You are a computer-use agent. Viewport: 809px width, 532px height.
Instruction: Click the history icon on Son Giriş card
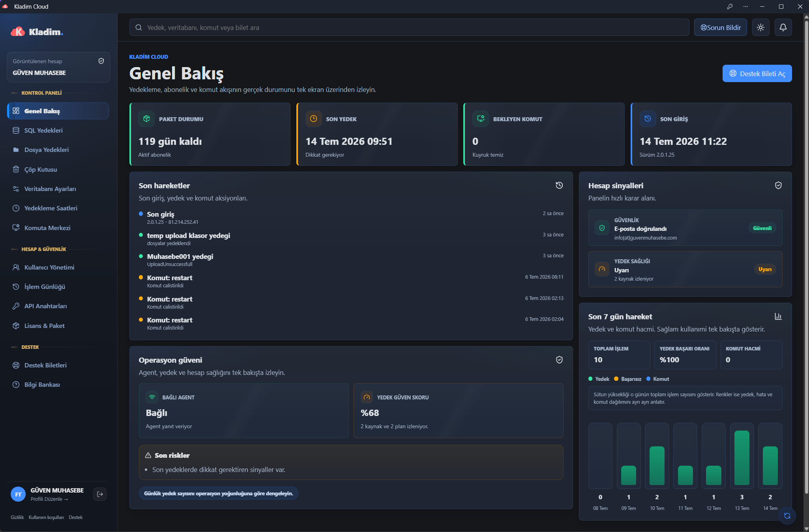[648, 119]
